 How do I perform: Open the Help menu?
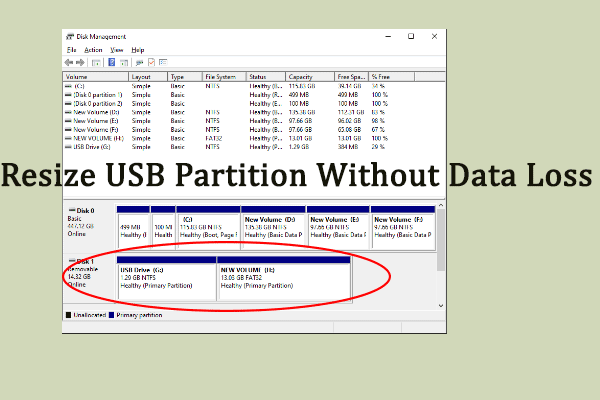[138, 50]
